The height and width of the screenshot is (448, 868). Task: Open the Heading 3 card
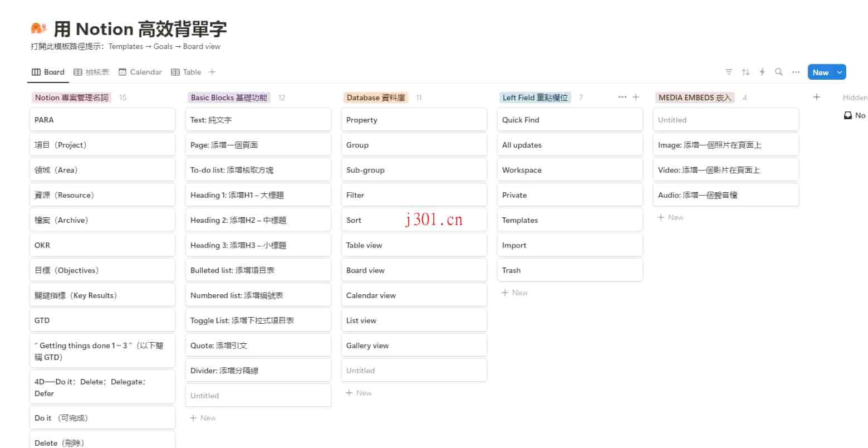(258, 245)
